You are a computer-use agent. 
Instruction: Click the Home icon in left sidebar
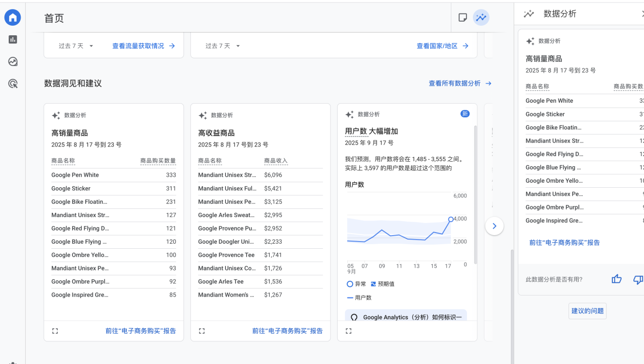coord(13,18)
